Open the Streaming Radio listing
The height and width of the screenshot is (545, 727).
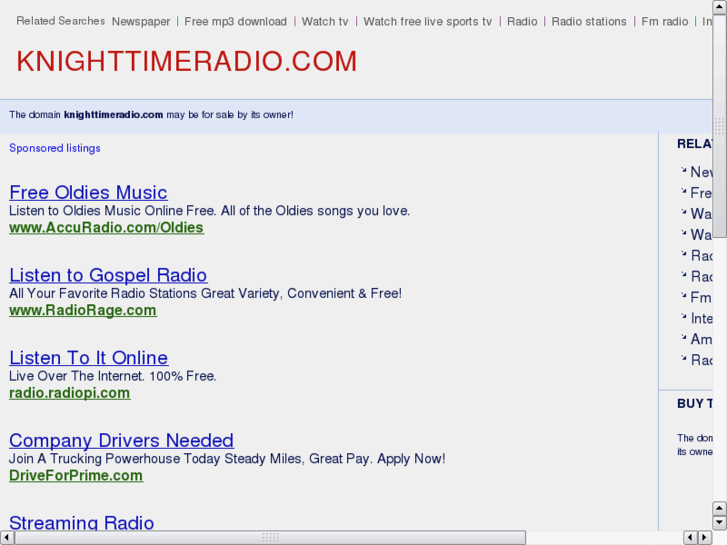click(82, 522)
